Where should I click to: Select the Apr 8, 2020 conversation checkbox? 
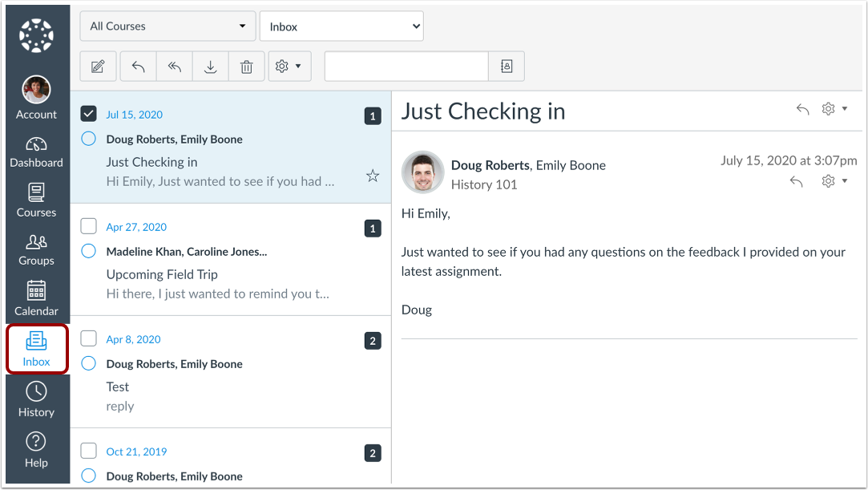(x=89, y=338)
